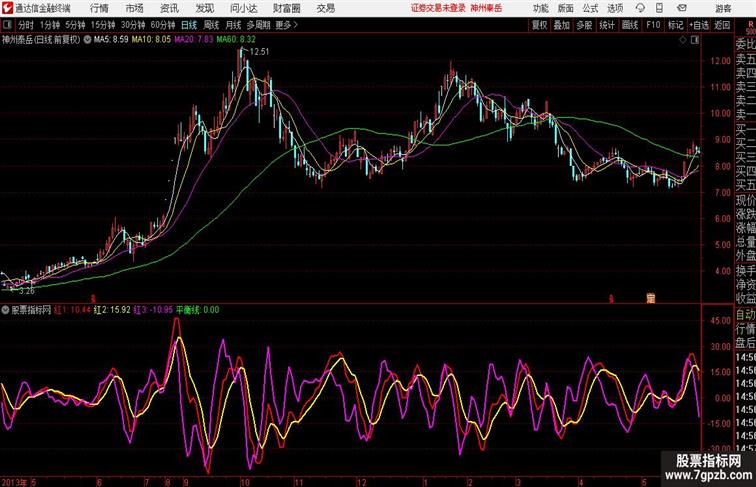Open the 选项 menu

615,8
